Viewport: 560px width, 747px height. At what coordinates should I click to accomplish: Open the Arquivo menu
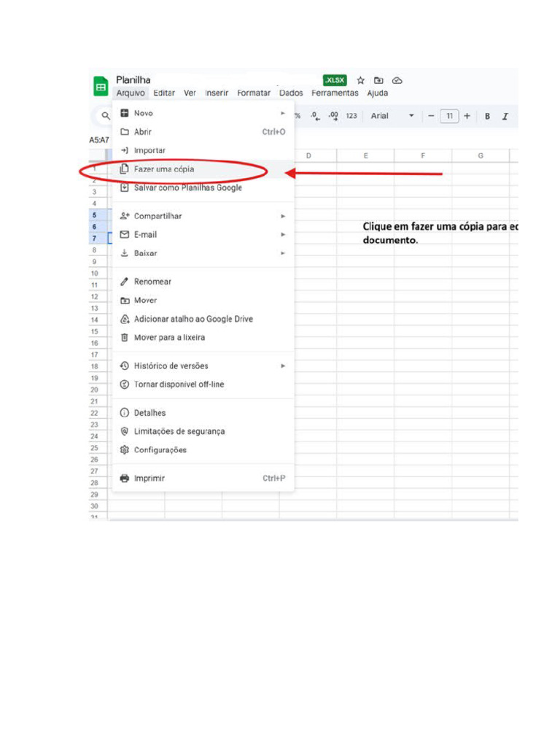[x=131, y=93]
